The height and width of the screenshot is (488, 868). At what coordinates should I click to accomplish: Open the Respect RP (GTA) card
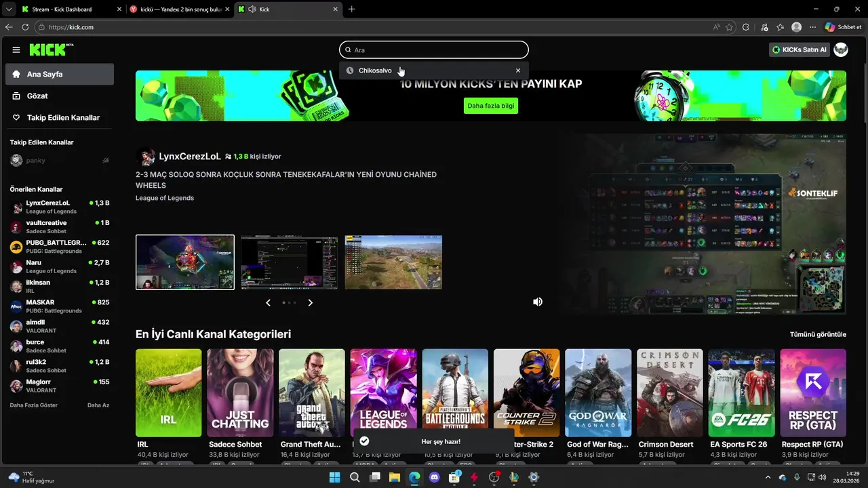(814, 393)
